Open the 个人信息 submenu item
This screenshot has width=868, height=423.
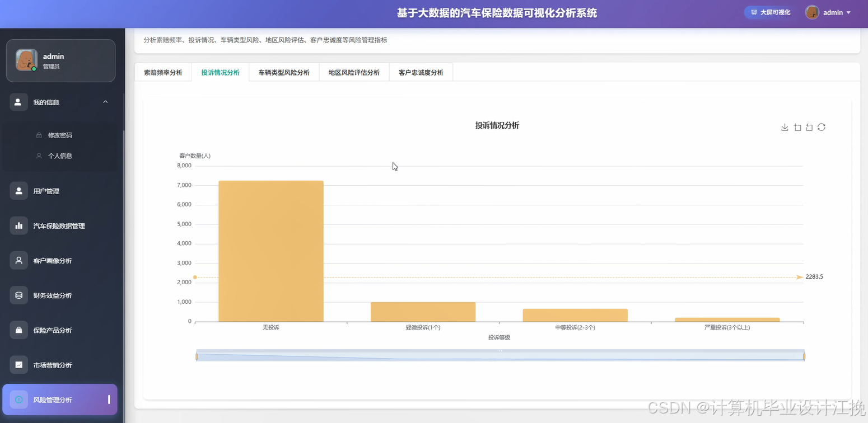(x=60, y=156)
